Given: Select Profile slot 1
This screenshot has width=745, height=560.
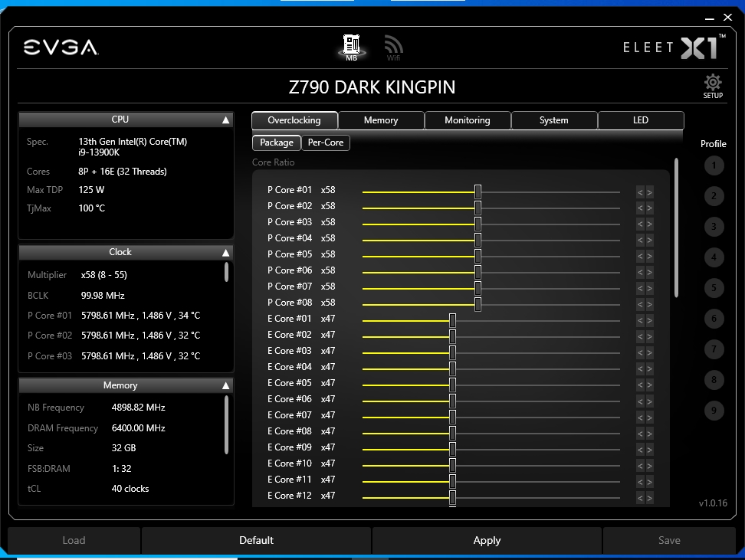Looking at the screenshot, I should [714, 165].
